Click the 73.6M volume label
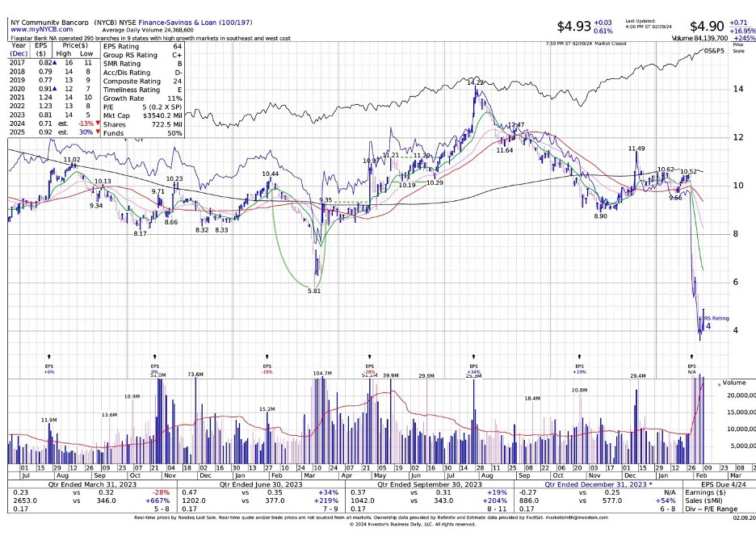The width and height of the screenshot is (756, 536). [x=195, y=374]
